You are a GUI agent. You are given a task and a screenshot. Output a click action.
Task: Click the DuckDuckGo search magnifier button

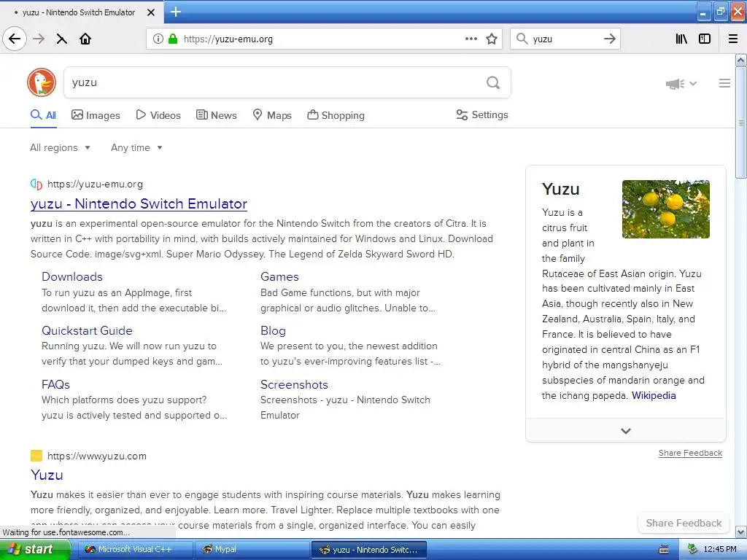[493, 83]
